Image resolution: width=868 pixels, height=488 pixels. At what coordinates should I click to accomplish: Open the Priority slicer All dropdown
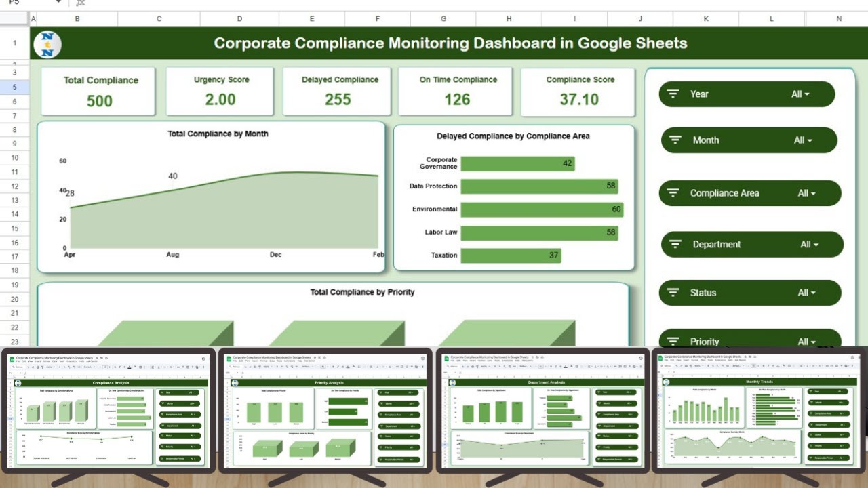tap(806, 342)
